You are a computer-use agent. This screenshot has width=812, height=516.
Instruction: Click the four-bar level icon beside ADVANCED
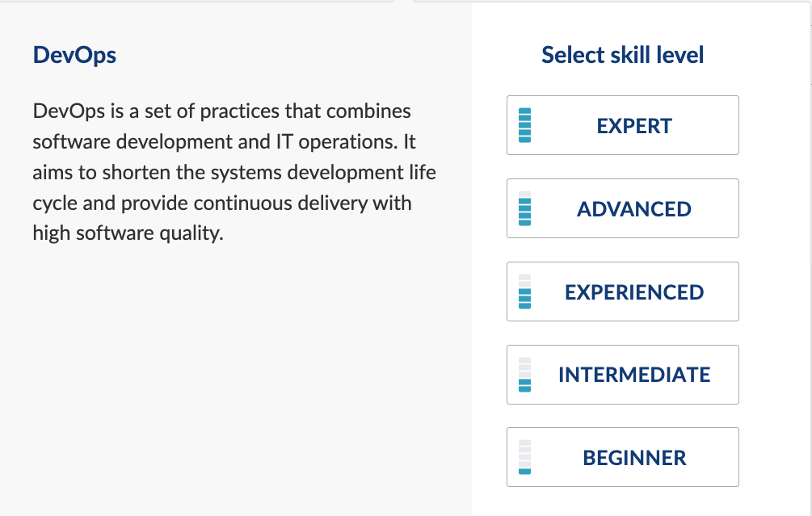coord(524,208)
